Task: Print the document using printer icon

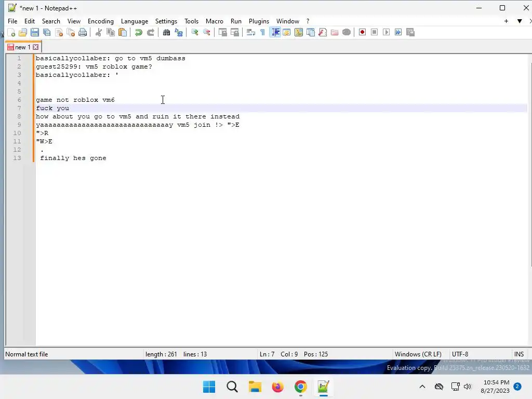Action: click(x=83, y=32)
